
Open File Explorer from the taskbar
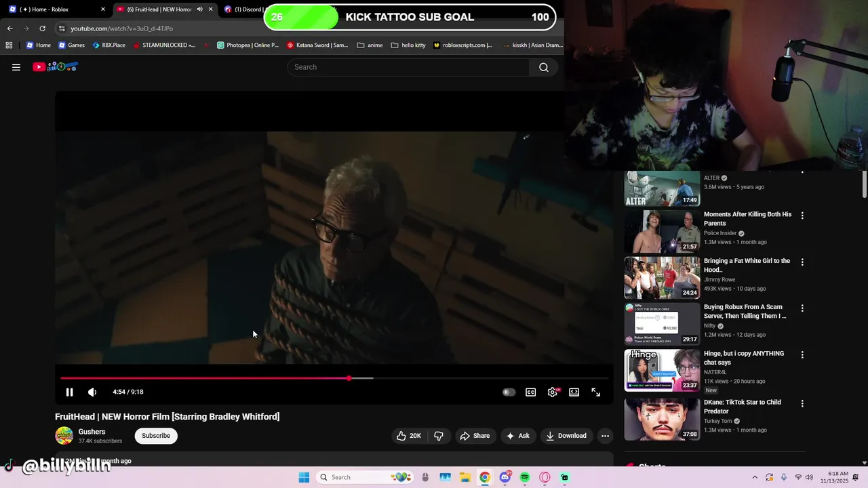coord(465,477)
